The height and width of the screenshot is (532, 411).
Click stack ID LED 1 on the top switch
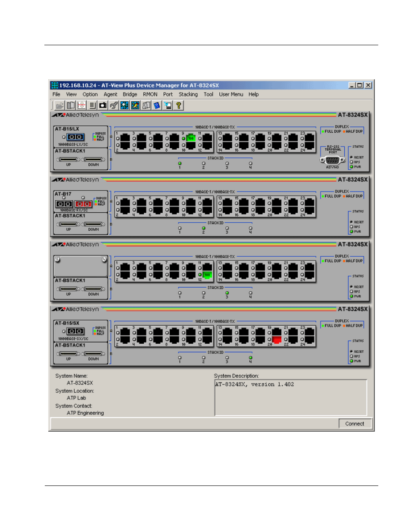(x=180, y=163)
